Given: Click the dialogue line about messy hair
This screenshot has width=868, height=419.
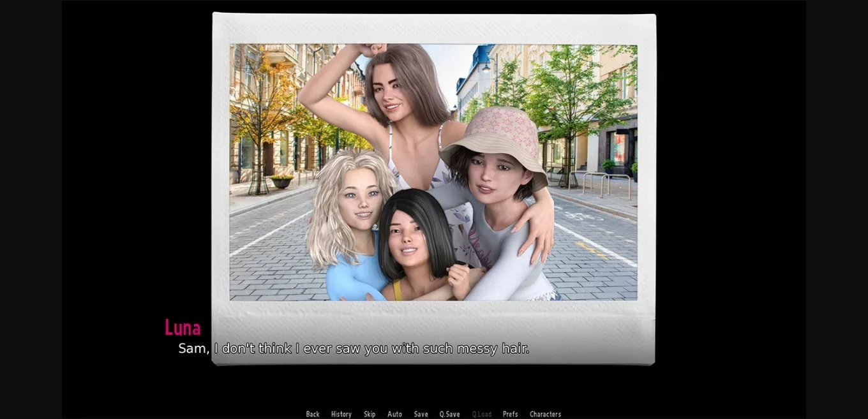Looking at the screenshot, I should [x=354, y=348].
